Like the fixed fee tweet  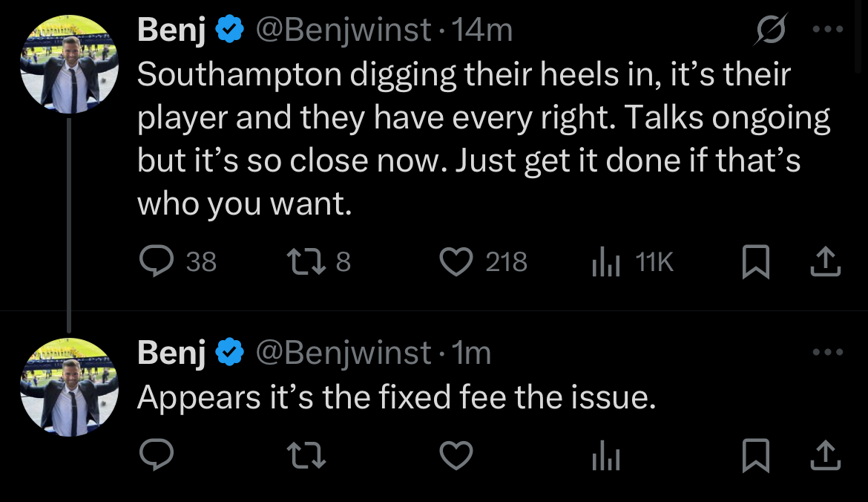coord(457,456)
